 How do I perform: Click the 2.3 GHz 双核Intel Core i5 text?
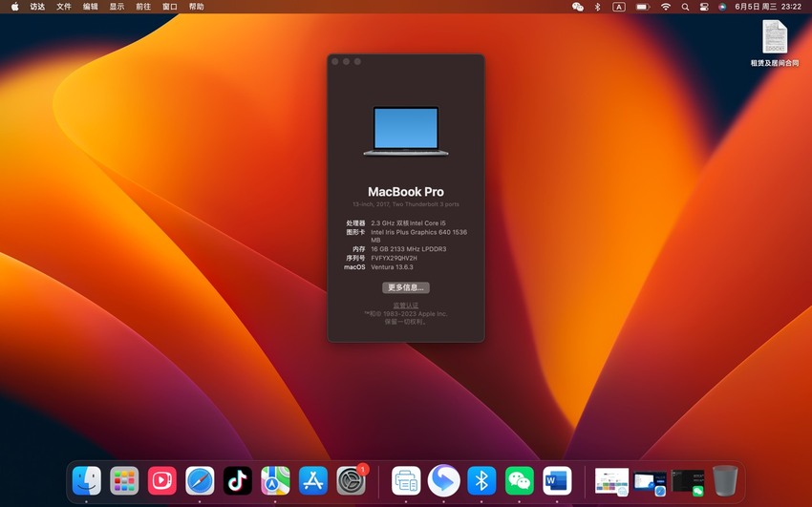pos(408,223)
